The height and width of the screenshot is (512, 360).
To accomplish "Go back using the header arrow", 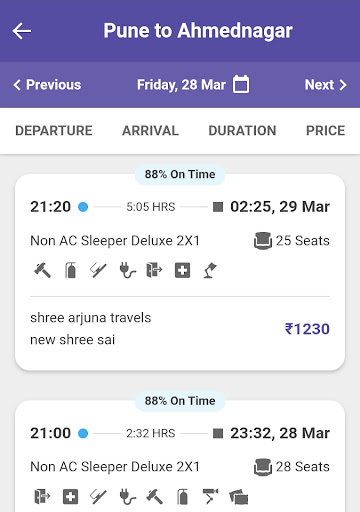I will 22,31.
